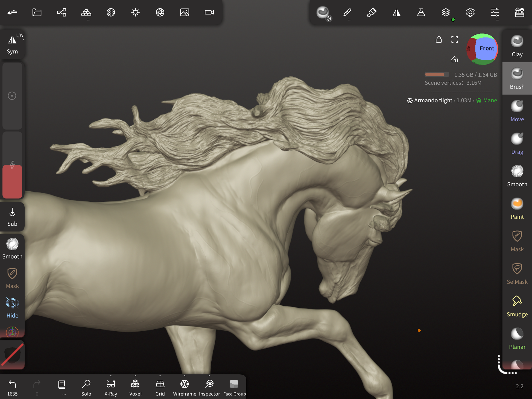This screenshot has width=532, height=399.
Task: Click the Solo button
Action: tap(86, 387)
